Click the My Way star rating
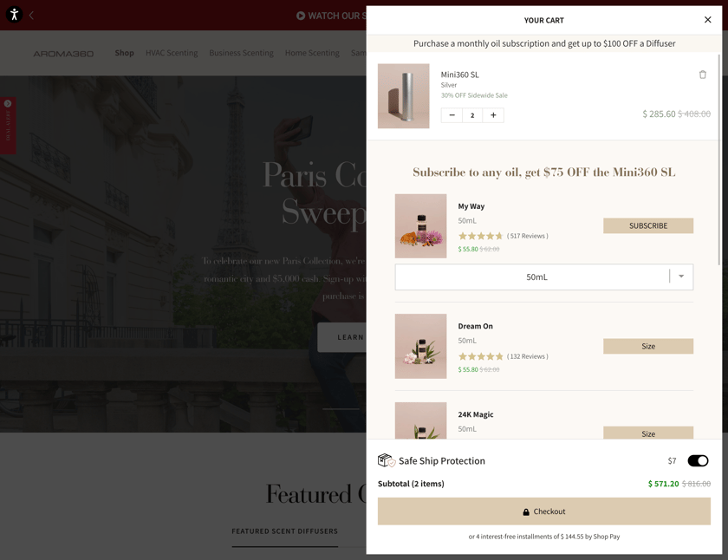Image resolution: width=728 pixels, height=560 pixels. coord(480,236)
